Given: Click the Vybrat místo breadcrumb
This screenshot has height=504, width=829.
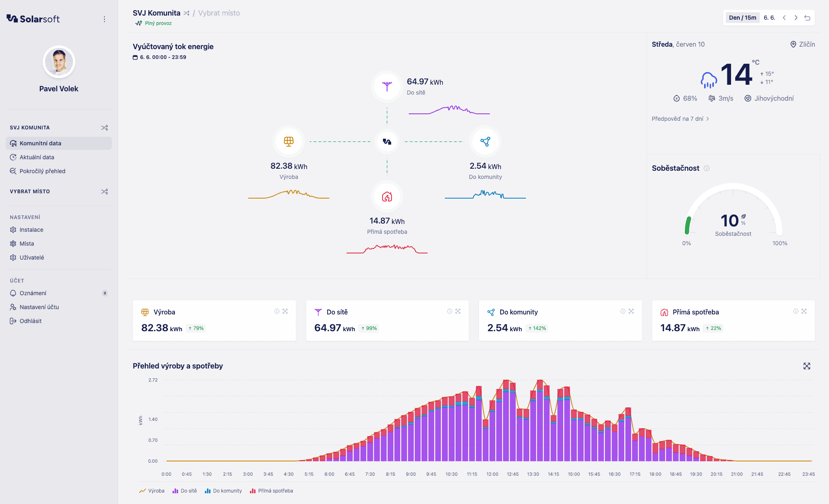Looking at the screenshot, I should [x=219, y=13].
